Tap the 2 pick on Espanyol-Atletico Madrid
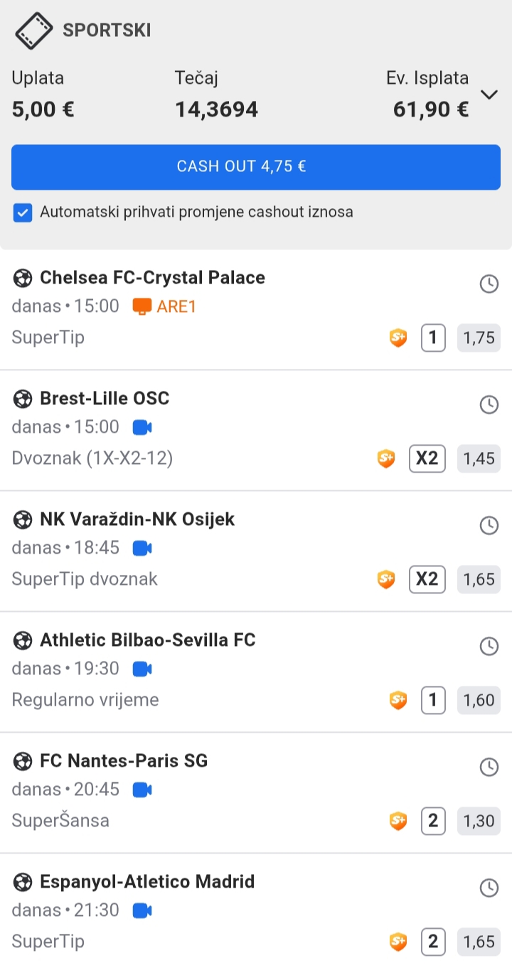The width and height of the screenshot is (512, 980). [433, 942]
